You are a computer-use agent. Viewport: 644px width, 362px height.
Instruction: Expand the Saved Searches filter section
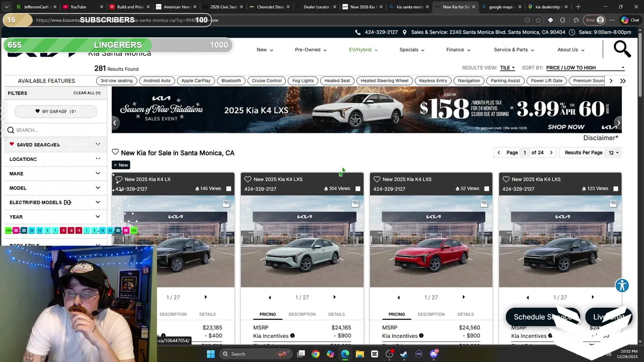pyautogui.click(x=55, y=145)
